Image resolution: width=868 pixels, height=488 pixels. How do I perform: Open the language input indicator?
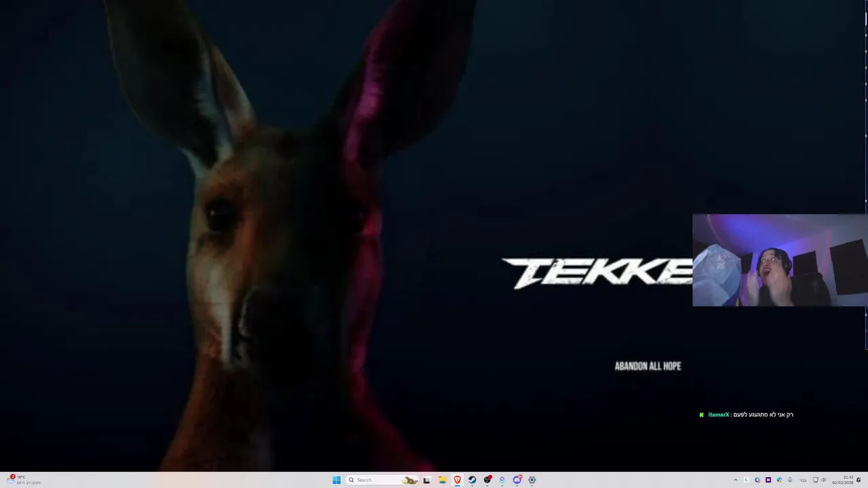click(x=804, y=481)
